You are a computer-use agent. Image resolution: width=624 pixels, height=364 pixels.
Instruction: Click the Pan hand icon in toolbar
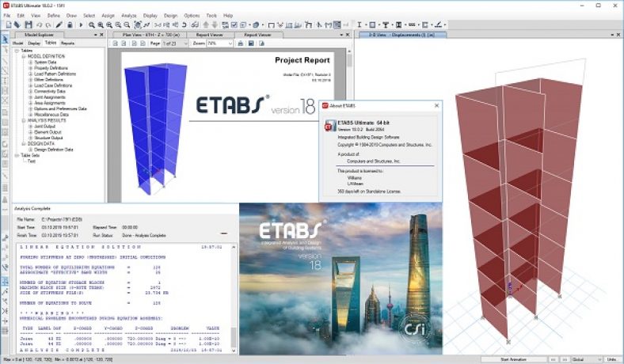138,25
